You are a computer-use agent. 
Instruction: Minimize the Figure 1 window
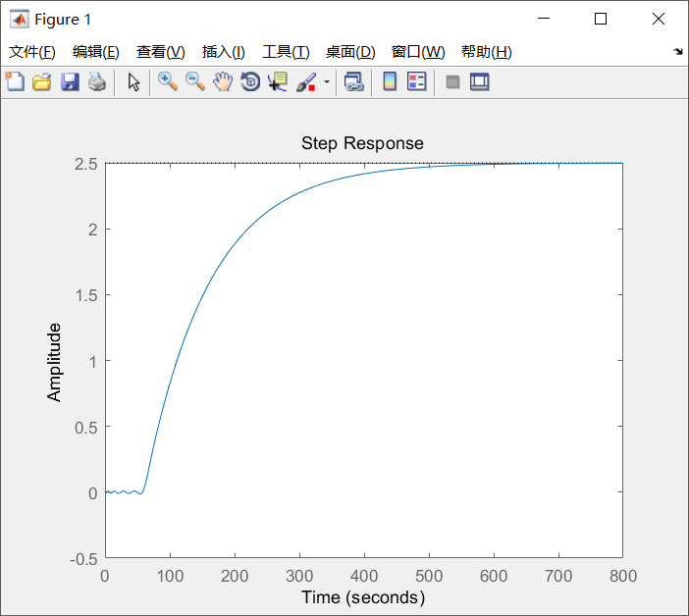point(544,19)
